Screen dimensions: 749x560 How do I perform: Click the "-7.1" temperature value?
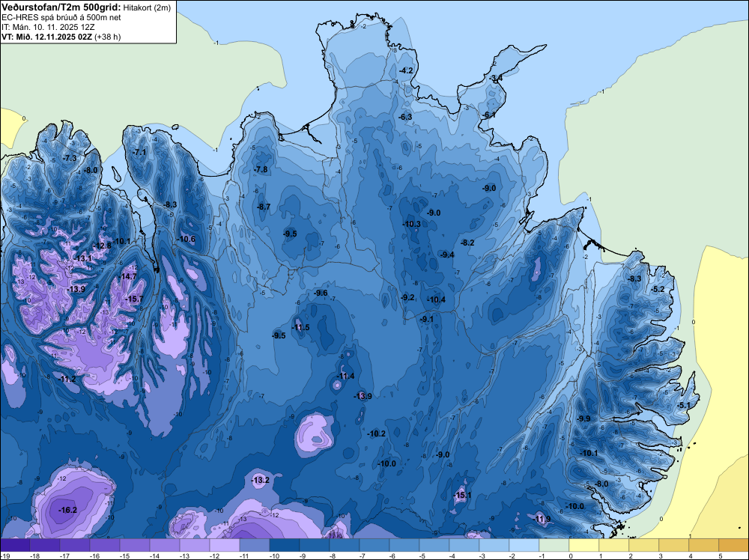coord(139,152)
